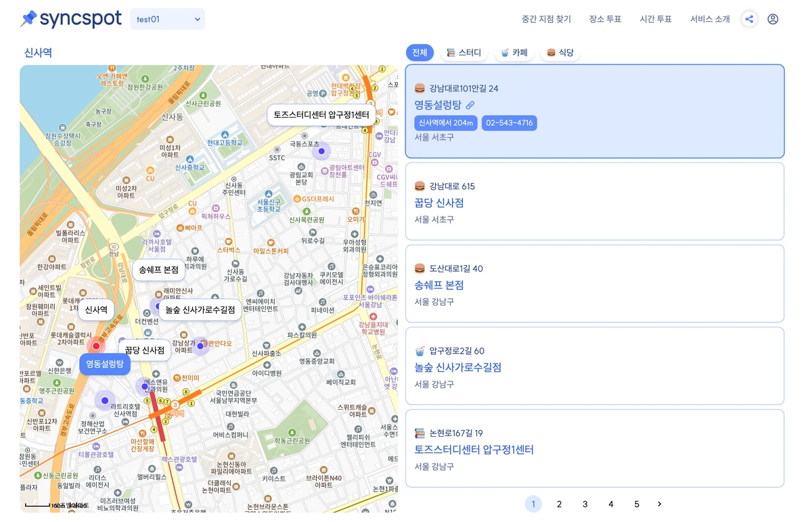Screen dimensions: 812x522
Task: Select the 식당 filter tab
Action: click(560, 53)
